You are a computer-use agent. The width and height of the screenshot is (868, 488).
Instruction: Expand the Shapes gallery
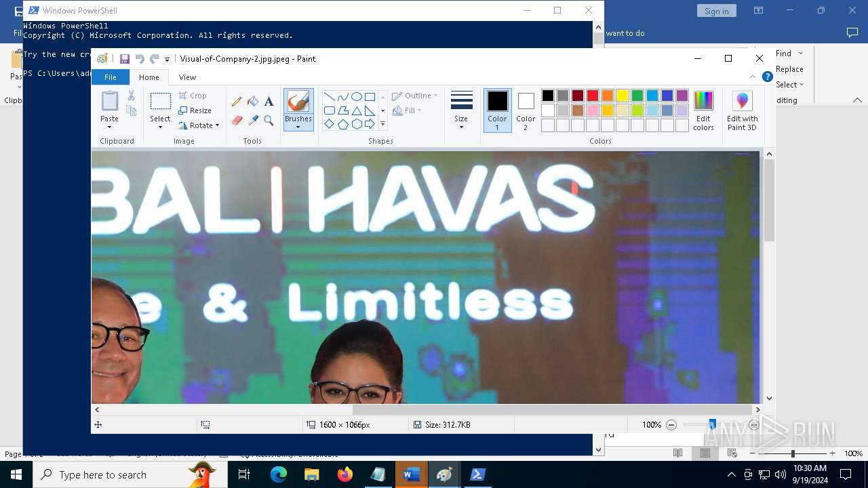point(382,124)
